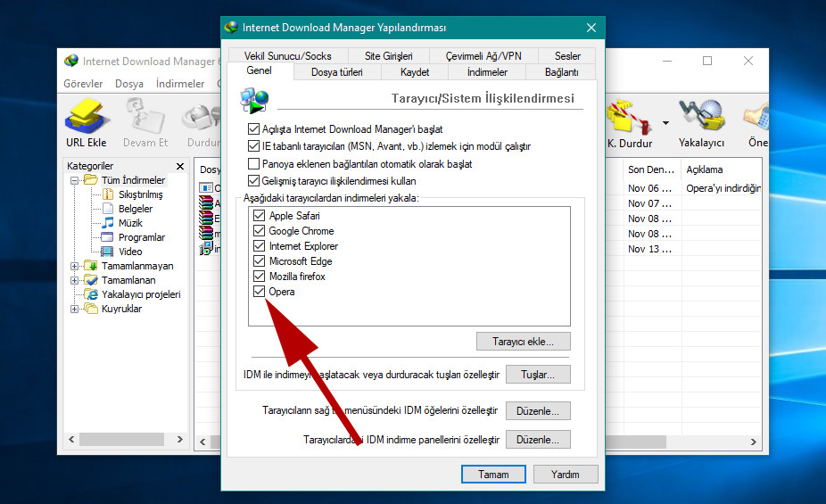Open the Görevler menu

[83, 84]
